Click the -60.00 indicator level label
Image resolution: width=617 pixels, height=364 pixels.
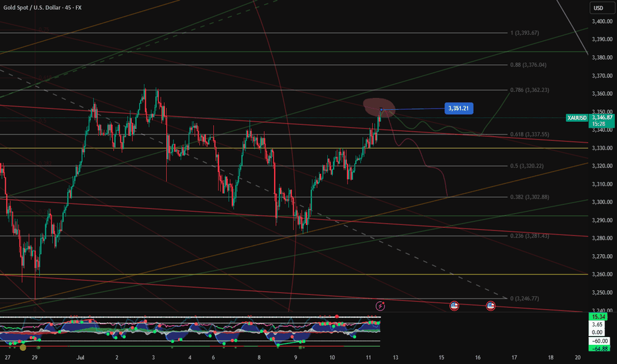click(598, 341)
